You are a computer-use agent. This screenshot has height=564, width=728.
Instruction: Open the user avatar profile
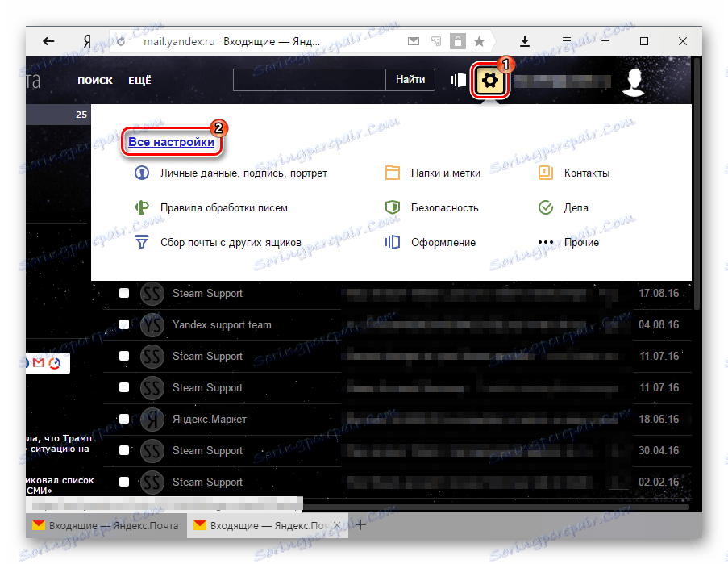pos(634,81)
